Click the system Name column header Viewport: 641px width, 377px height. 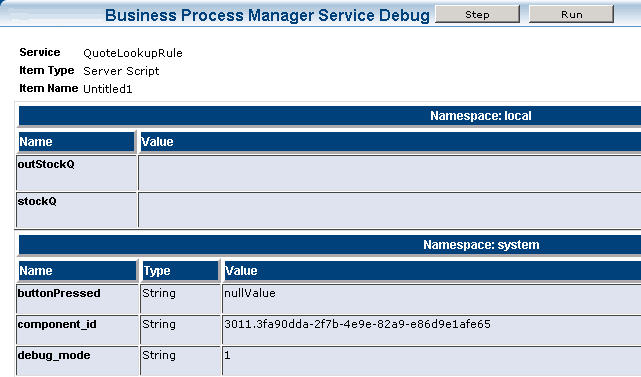[x=77, y=271]
